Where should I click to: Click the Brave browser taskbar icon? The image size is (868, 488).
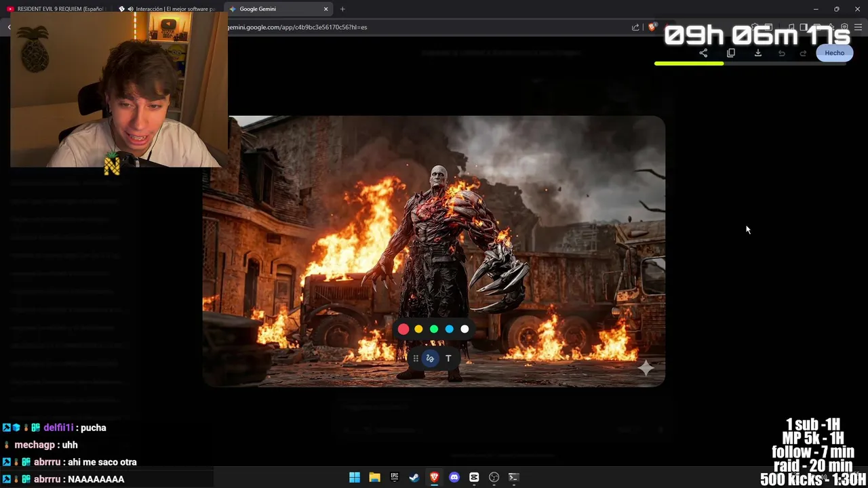(434, 477)
